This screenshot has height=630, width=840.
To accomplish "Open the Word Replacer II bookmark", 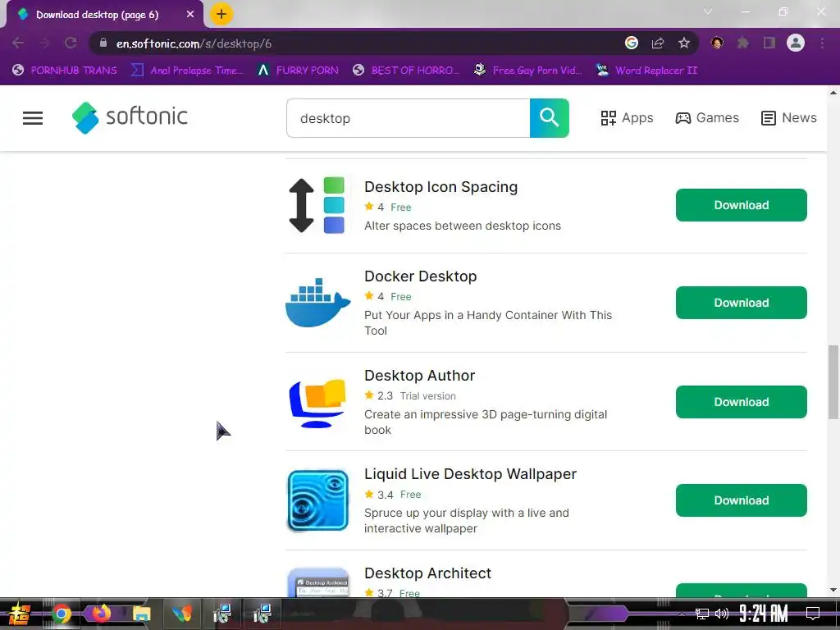I will pos(646,71).
